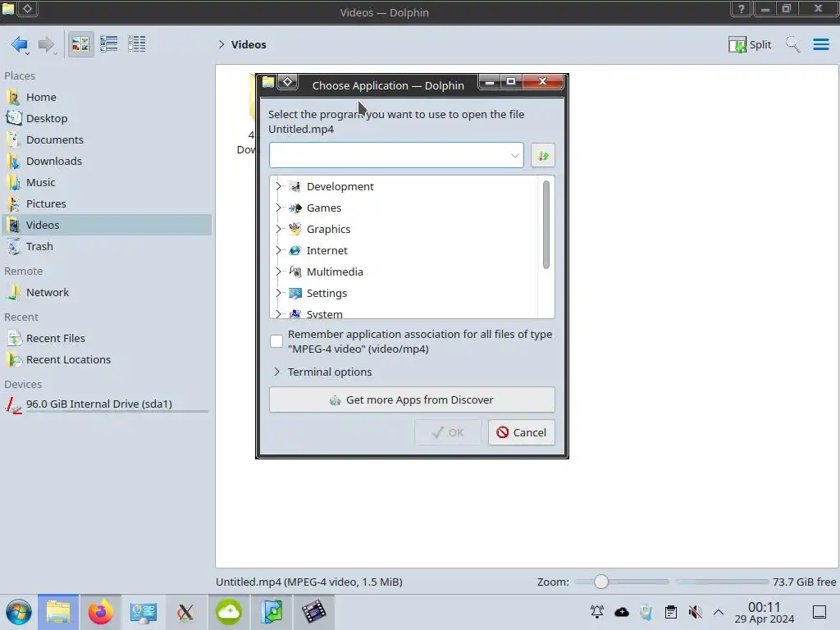Open the X application taskbar icon

coord(186,612)
